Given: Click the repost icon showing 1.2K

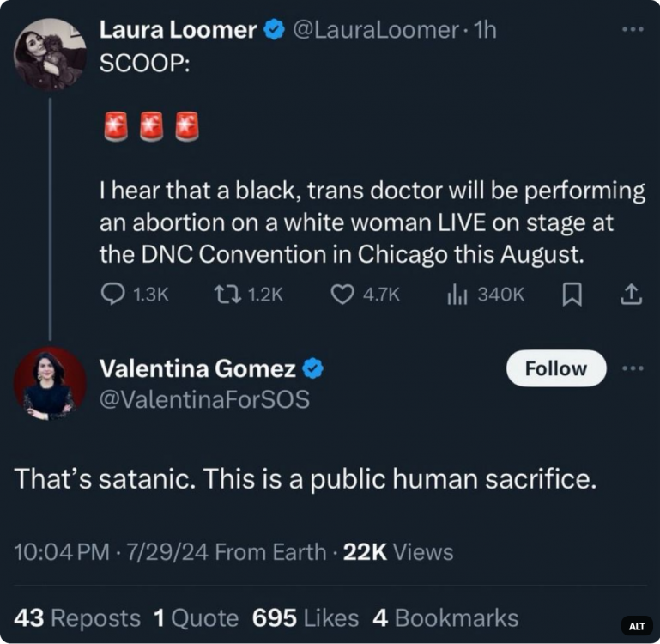Looking at the screenshot, I should pyautogui.click(x=226, y=295).
